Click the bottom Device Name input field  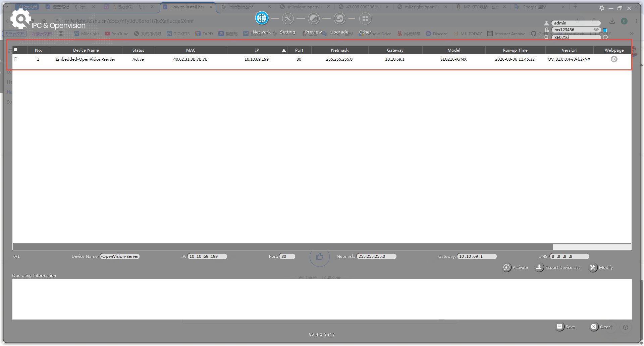coord(120,256)
